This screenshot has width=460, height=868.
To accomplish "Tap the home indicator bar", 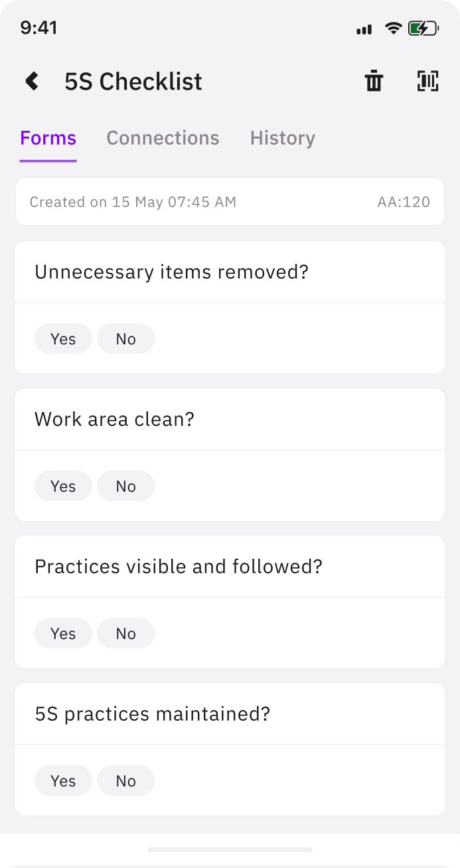I will (x=230, y=849).
